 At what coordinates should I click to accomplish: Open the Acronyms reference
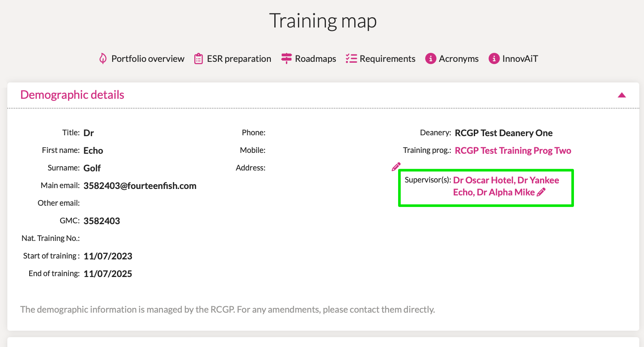459,59
